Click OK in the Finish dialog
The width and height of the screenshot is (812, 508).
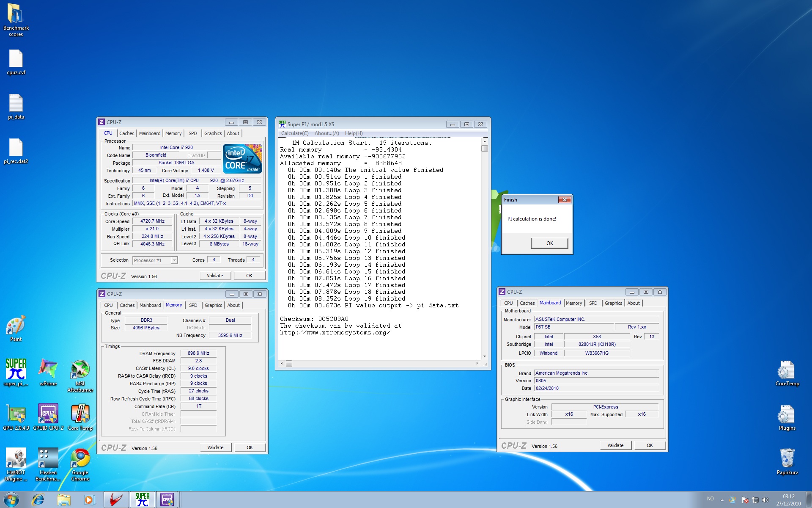pos(549,243)
